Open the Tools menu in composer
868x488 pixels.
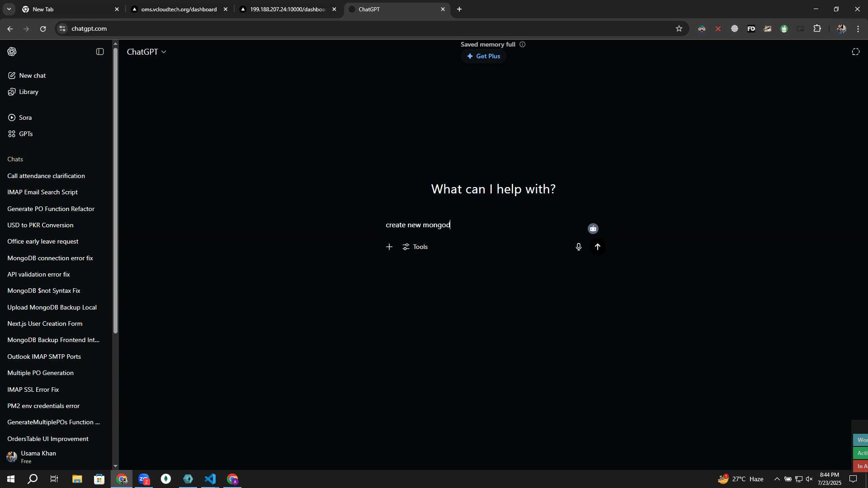click(x=415, y=247)
